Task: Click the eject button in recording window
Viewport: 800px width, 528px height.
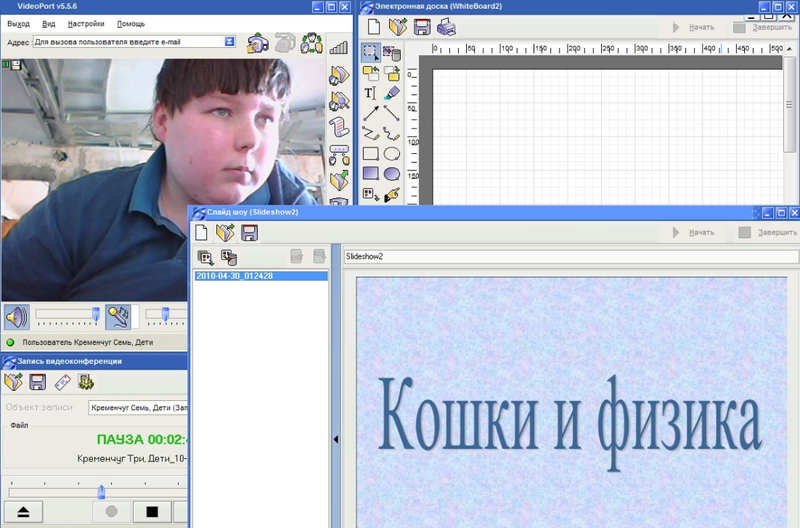Action: coord(23,512)
